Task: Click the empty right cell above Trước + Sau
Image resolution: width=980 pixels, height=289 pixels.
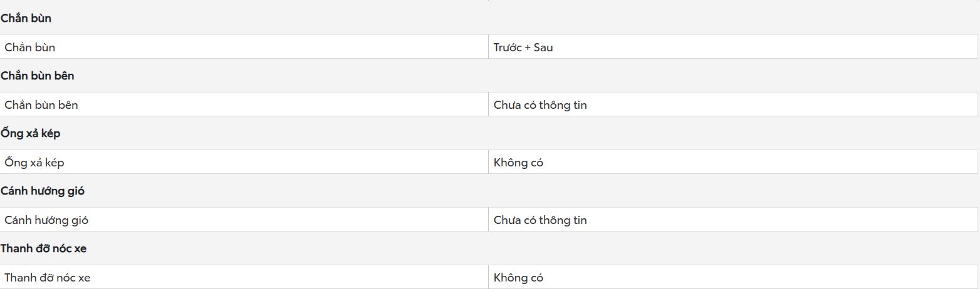Action: click(x=733, y=1)
